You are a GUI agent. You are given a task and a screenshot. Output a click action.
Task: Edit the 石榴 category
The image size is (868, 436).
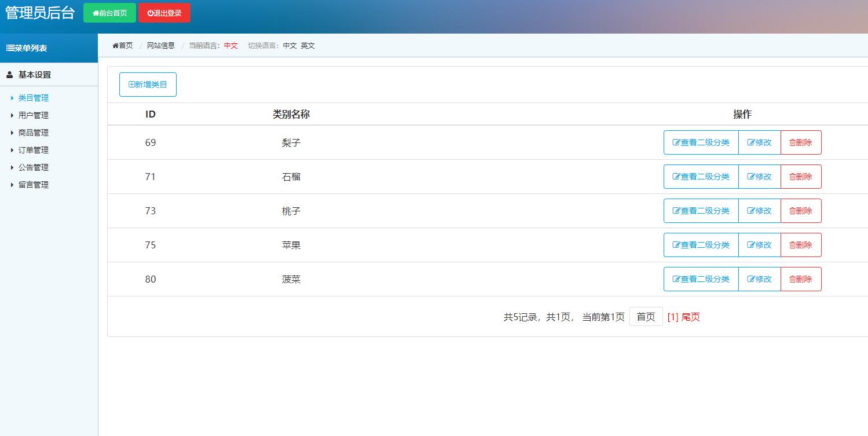tap(760, 177)
